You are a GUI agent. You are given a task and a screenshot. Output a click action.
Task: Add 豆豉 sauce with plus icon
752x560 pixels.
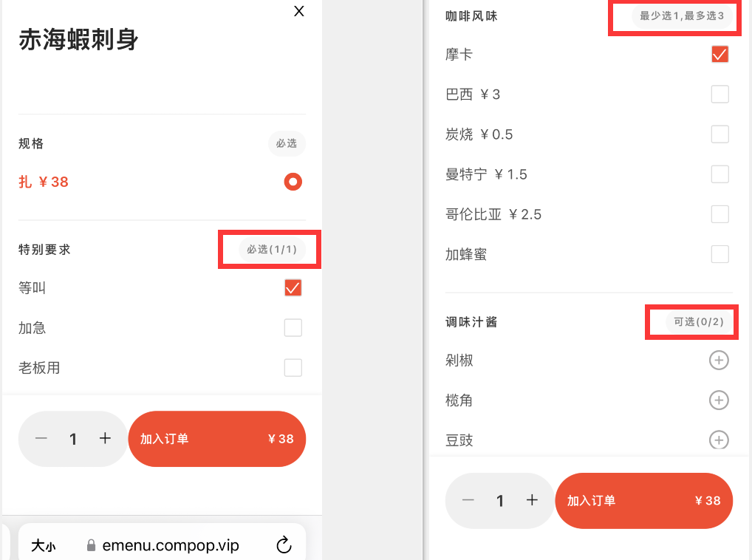tap(719, 440)
